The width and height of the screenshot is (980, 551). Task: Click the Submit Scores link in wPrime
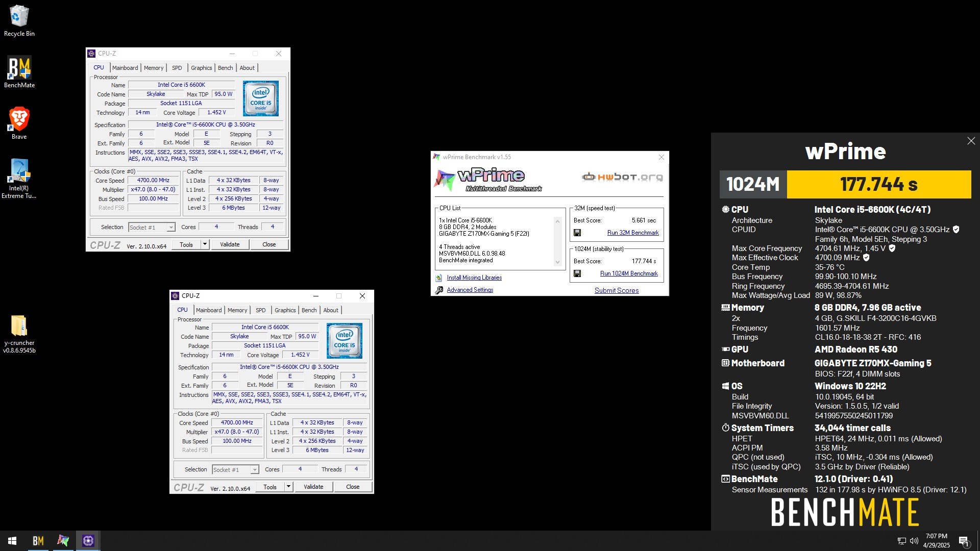point(617,290)
